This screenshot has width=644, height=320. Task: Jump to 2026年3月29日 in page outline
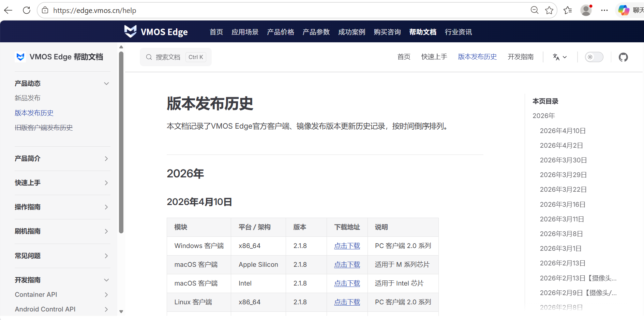564,175
